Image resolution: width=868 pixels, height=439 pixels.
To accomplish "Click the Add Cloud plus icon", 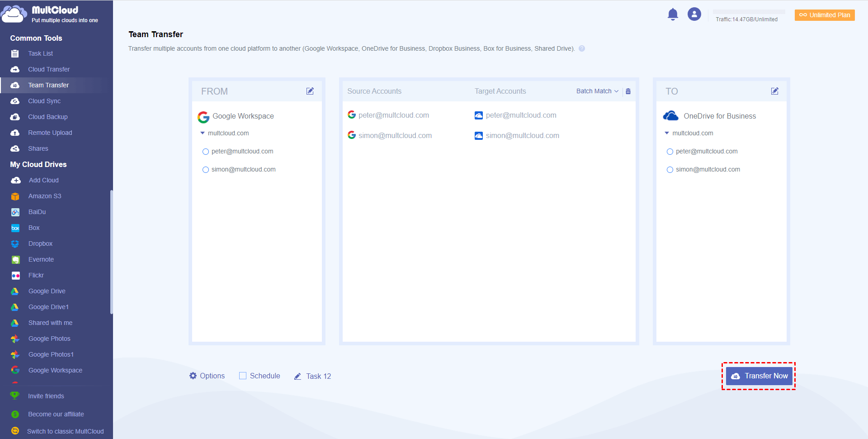I will click(x=16, y=180).
